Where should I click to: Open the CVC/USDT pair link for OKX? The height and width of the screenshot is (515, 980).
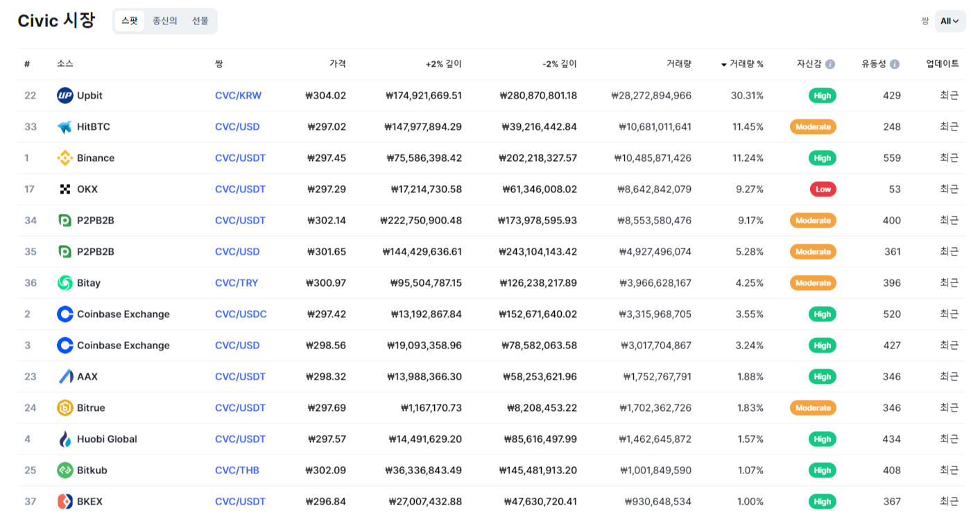[240, 189]
